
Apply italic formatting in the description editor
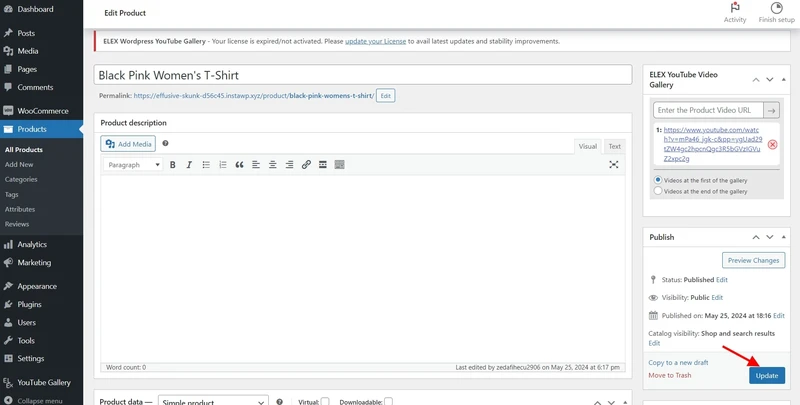click(x=189, y=165)
